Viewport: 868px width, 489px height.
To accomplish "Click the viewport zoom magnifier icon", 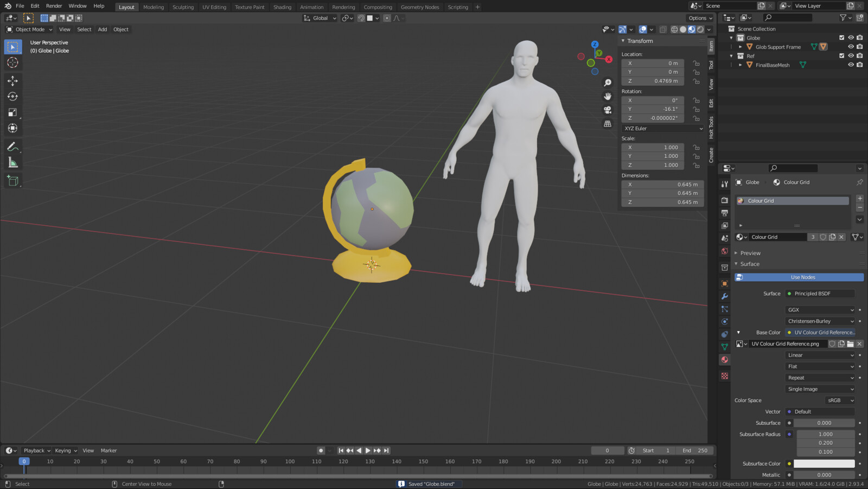I will pos(608,82).
